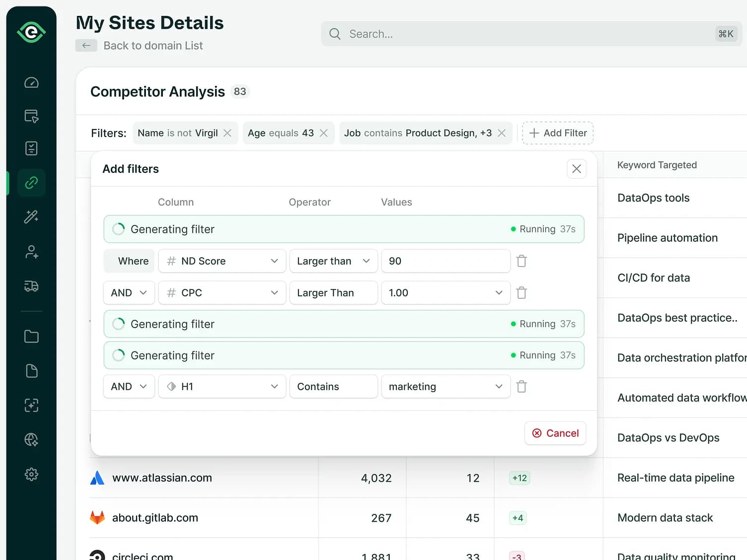This screenshot has width=747, height=560.
Task: Open the AND condition dropdown beside H1
Action: pyautogui.click(x=129, y=386)
